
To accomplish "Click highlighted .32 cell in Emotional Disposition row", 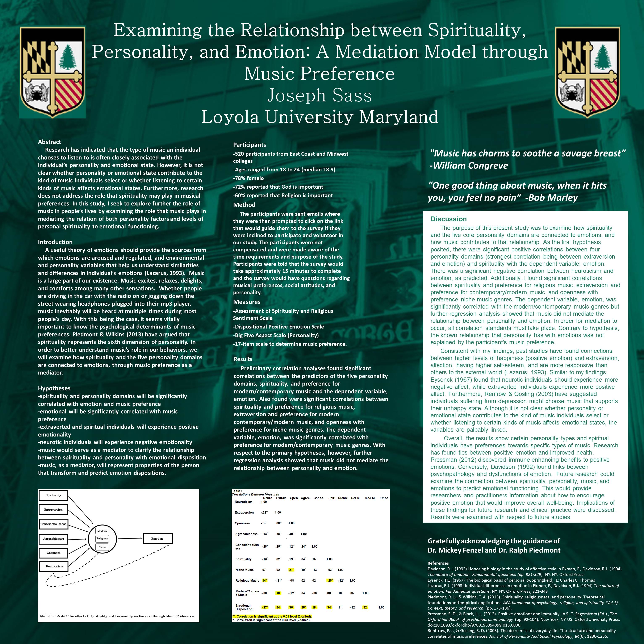I will (x=365, y=607).
